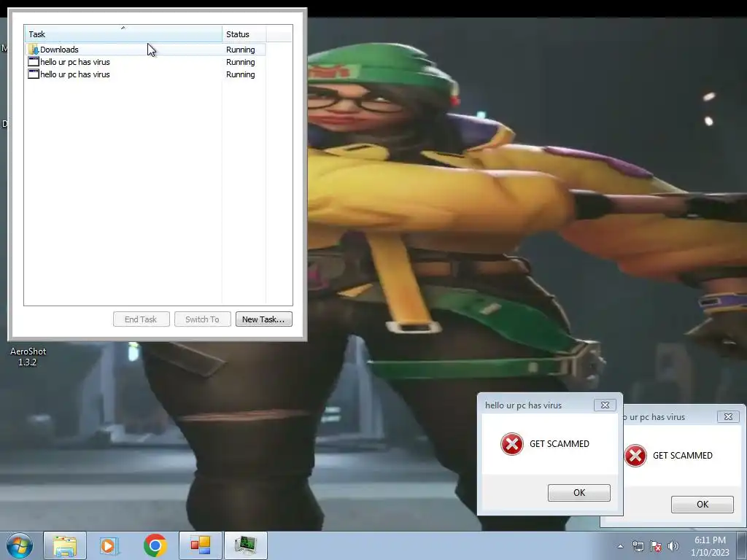Click the red error icon in the rear dialog
Screen dimensions: 747x560
coord(635,456)
